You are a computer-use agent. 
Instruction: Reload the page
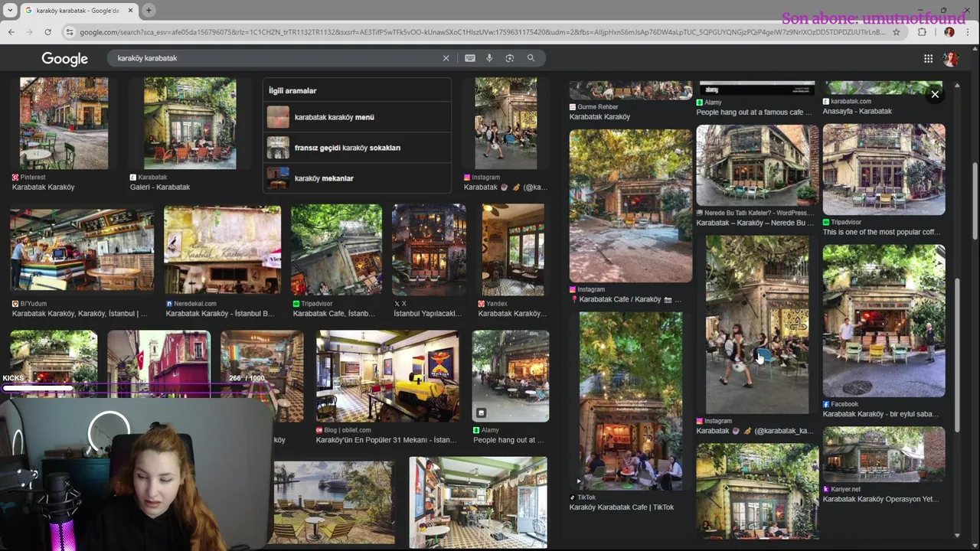coord(47,32)
